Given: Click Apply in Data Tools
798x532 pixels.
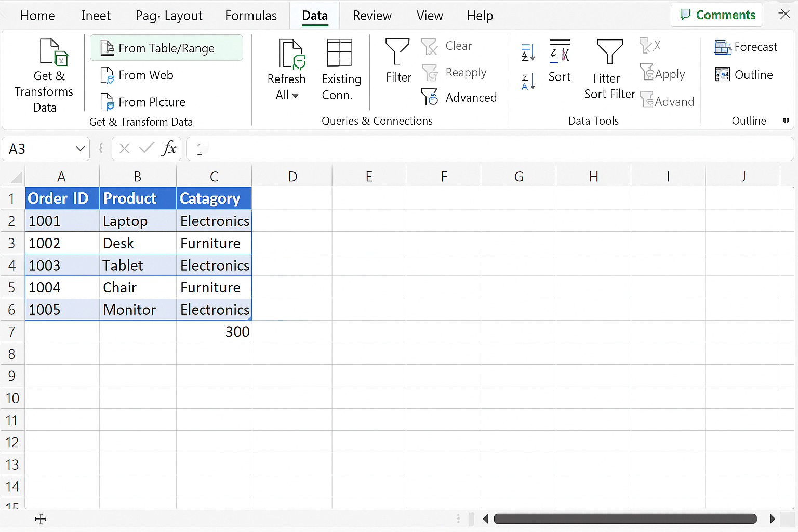Looking at the screenshot, I should click(663, 73).
